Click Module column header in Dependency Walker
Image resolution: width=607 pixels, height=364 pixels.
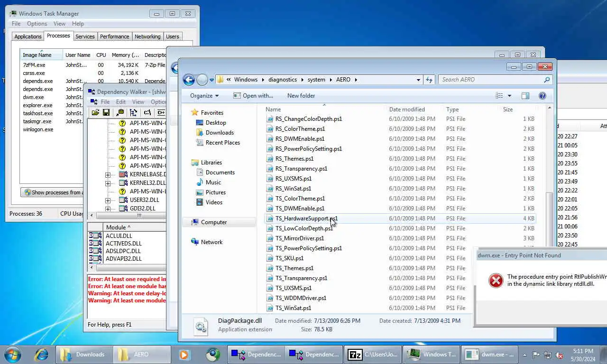click(x=135, y=227)
